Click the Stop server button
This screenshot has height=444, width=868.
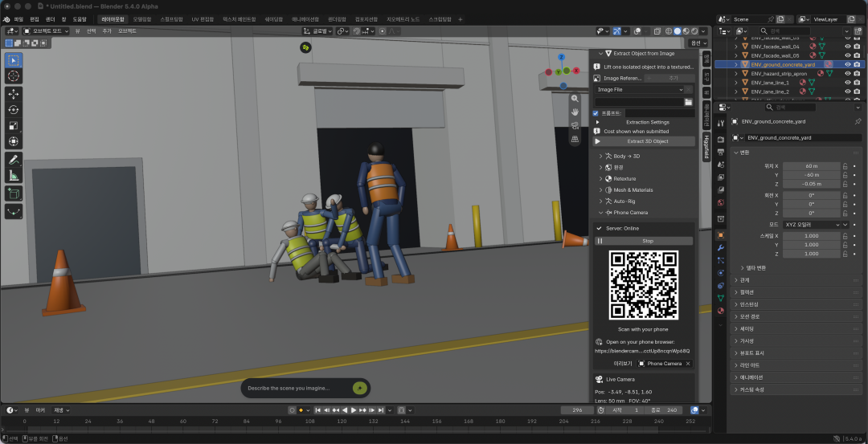click(644, 241)
